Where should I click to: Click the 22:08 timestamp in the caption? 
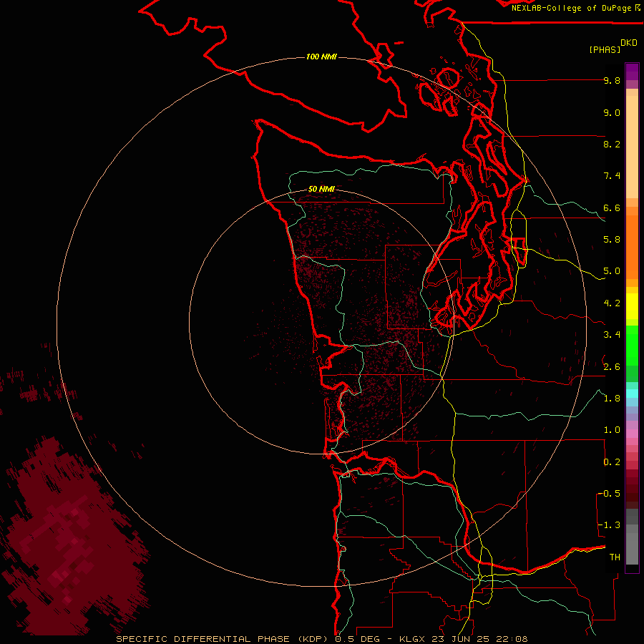pos(512,639)
